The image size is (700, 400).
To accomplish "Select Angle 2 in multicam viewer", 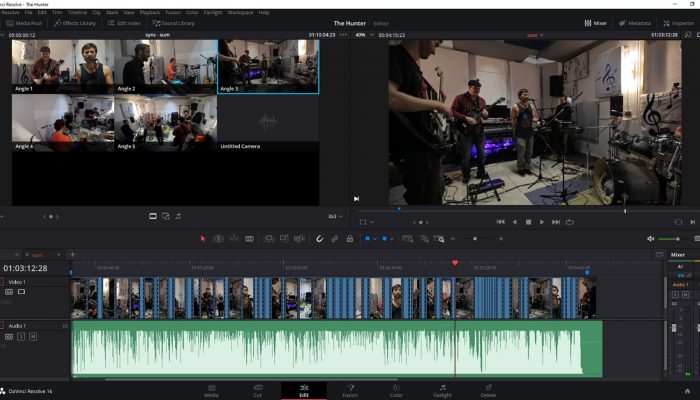I will 166,67.
